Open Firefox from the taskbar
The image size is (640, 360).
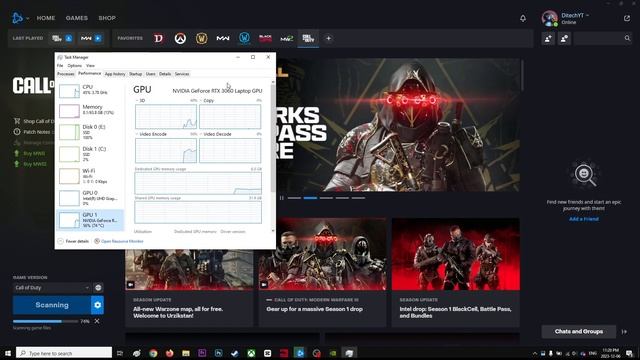169,353
